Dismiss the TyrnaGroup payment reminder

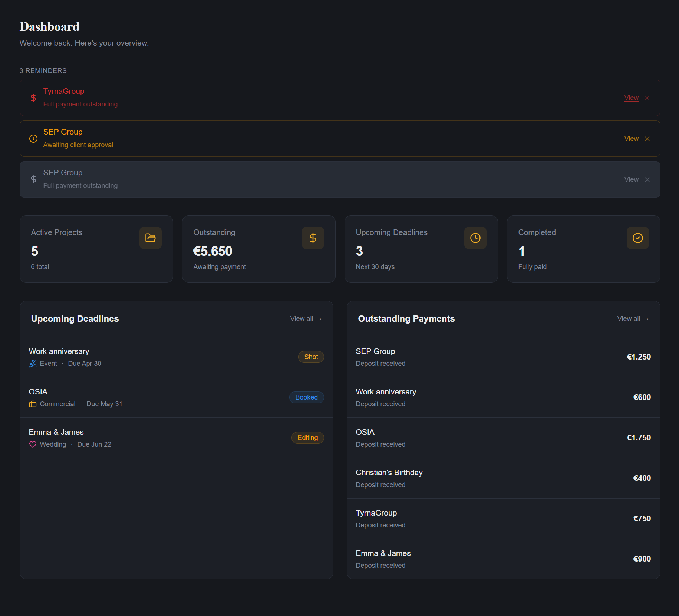point(647,97)
